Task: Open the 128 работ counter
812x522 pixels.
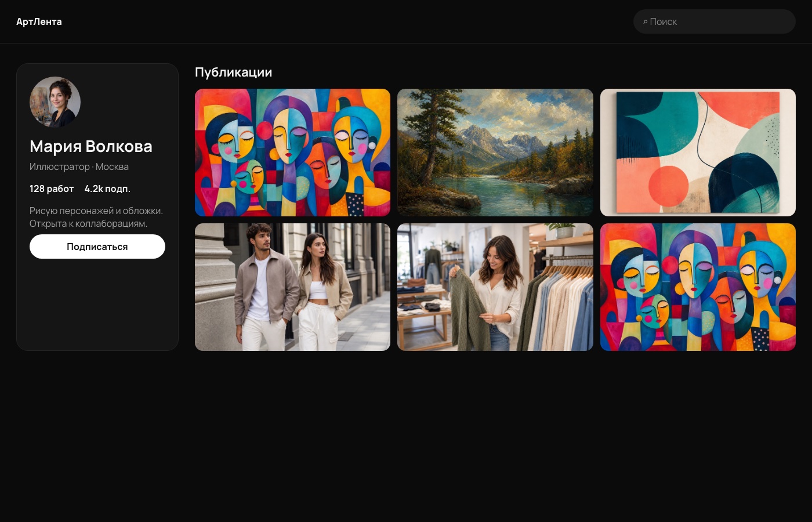Action: (52, 188)
